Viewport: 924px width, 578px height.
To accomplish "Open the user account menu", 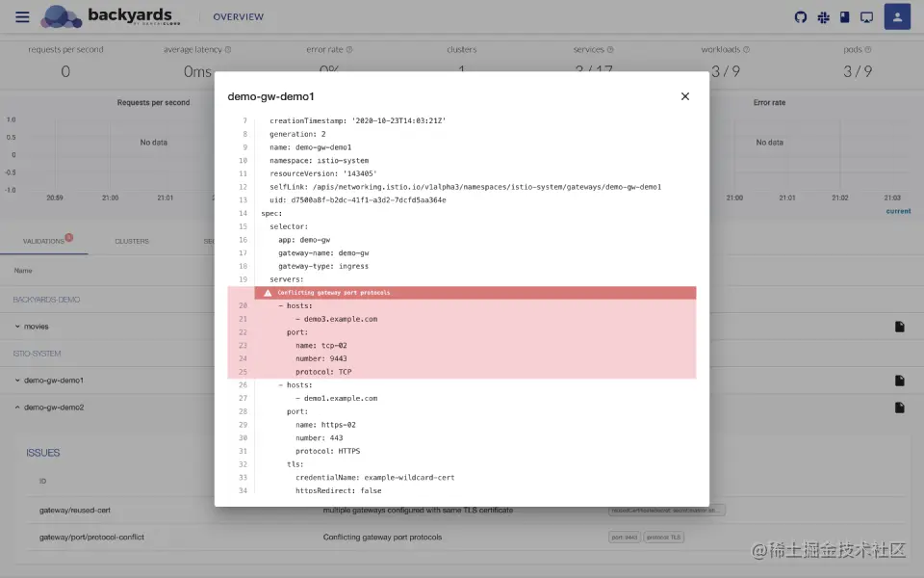I will (897, 16).
